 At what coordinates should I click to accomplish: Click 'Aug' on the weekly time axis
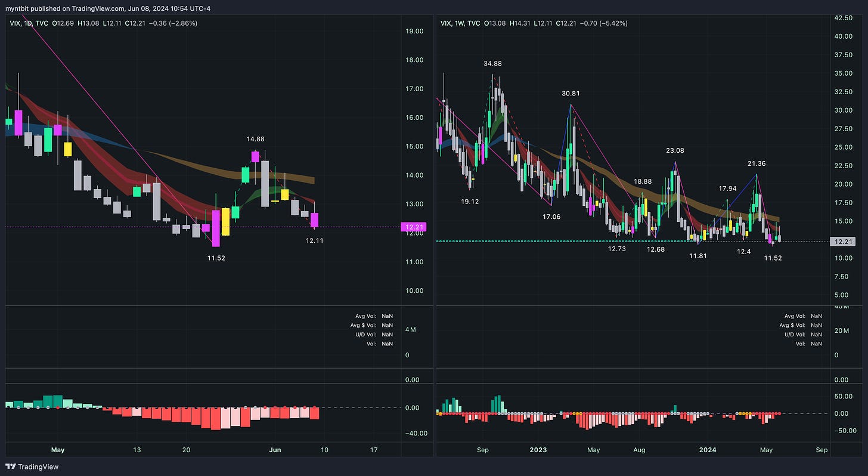[x=639, y=450]
